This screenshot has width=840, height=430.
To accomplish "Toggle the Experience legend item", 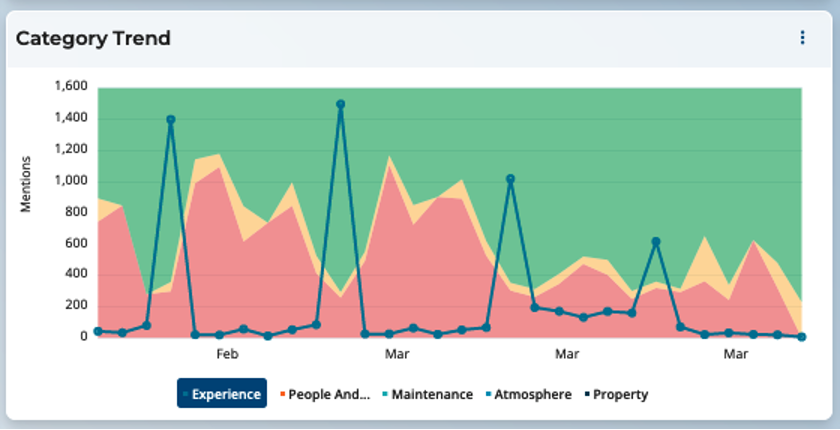I will tap(222, 394).
